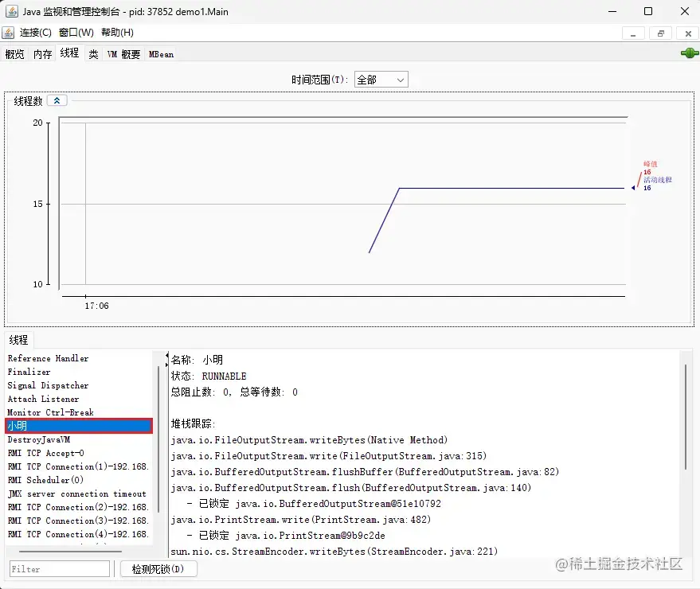Image resolution: width=700 pixels, height=589 pixels.
Task: Click the 检测死锁(D) button
Action: click(x=158, y=568)
